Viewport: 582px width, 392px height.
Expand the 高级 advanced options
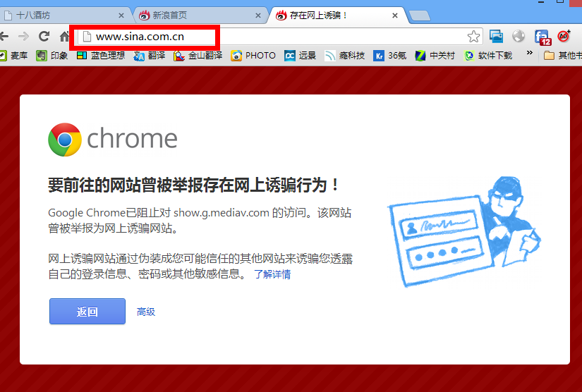[x=146, y=312]
